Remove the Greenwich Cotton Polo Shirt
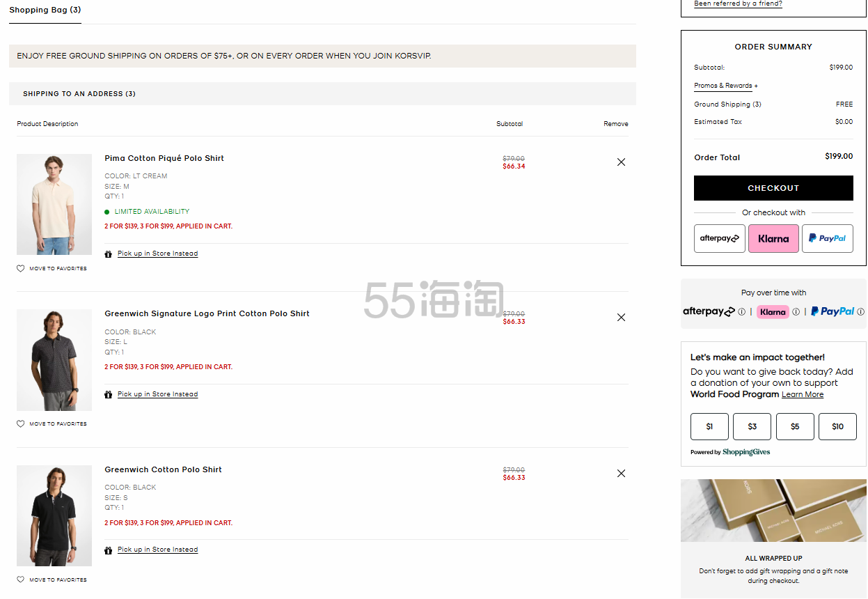Viewport: 868px width, 599px height. pyautogui.click(x=621, y=474)
